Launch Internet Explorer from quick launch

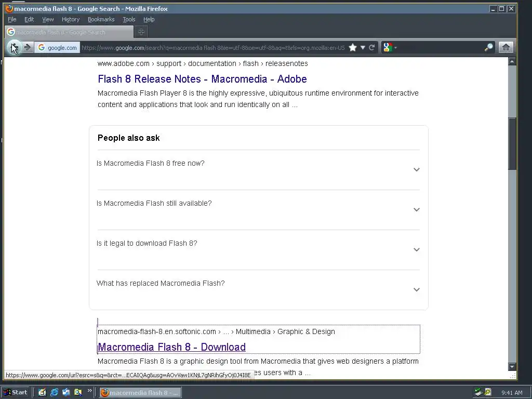54,392
